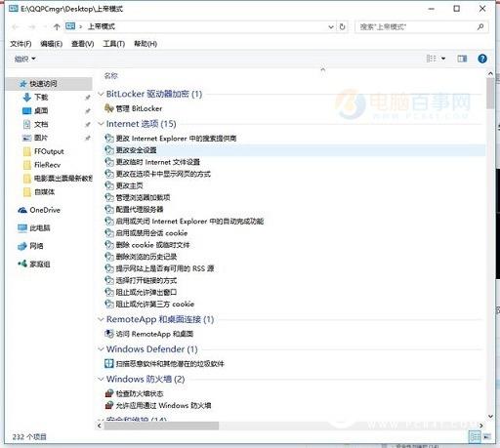
Task: Open the 编辑(E) menu
Action: click(51, 44)
